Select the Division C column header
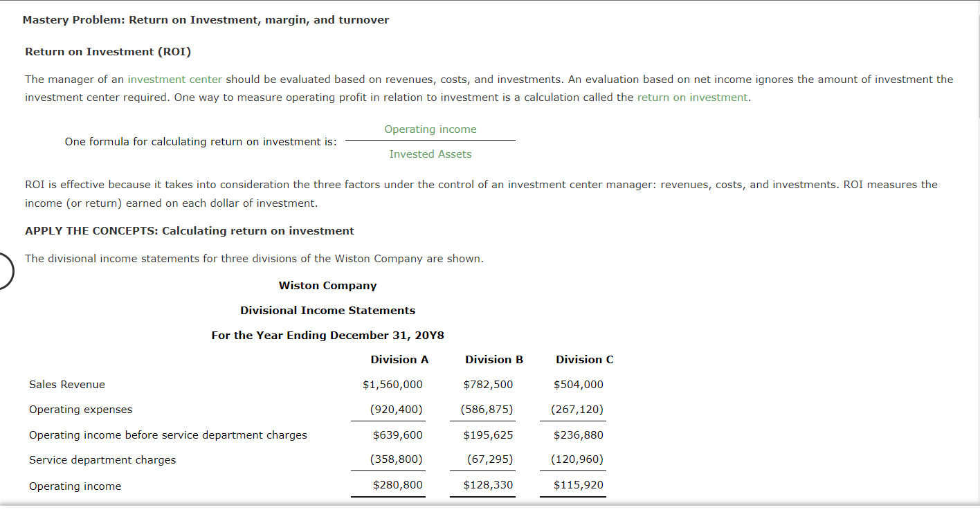 584,359
